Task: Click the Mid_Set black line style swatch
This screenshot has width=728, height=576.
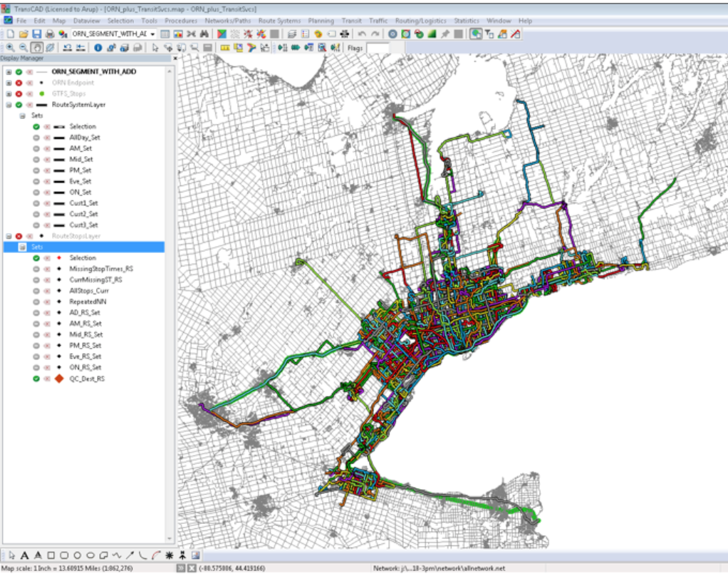Action: pyautogui.click(x=59, y=160)
